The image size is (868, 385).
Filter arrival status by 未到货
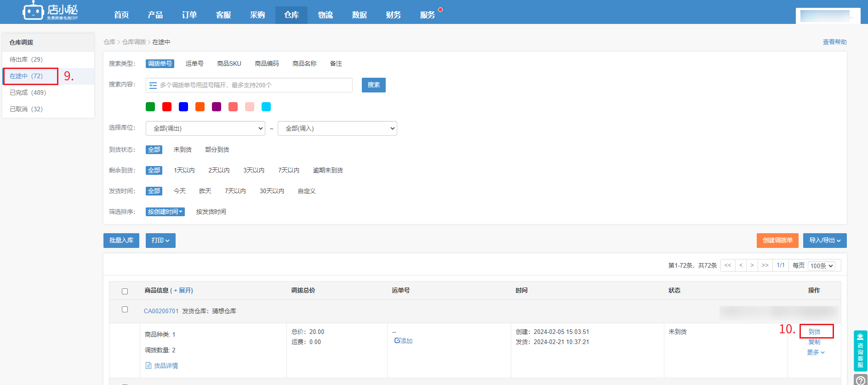(183, 149)
